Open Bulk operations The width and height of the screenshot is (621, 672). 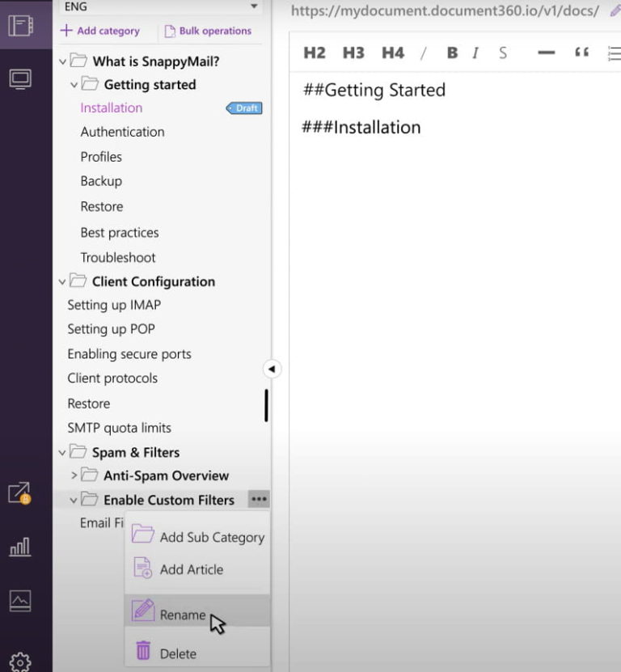tap(208, 31)
